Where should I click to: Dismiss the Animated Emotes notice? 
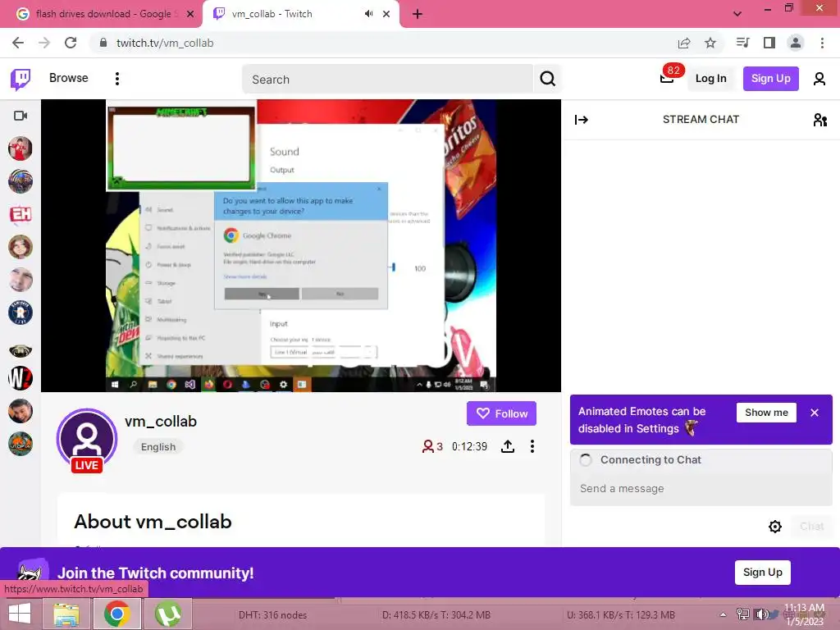pos(815,413)
